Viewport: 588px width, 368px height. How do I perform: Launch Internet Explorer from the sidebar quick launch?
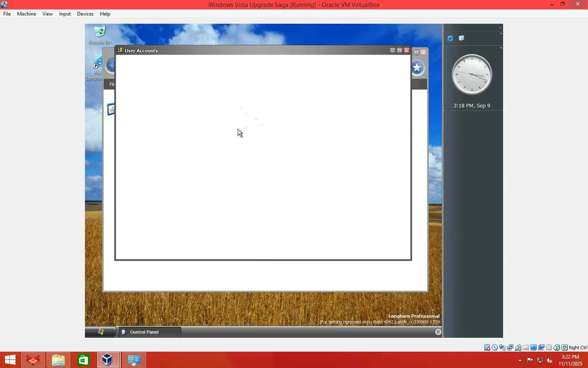(450, 38)
